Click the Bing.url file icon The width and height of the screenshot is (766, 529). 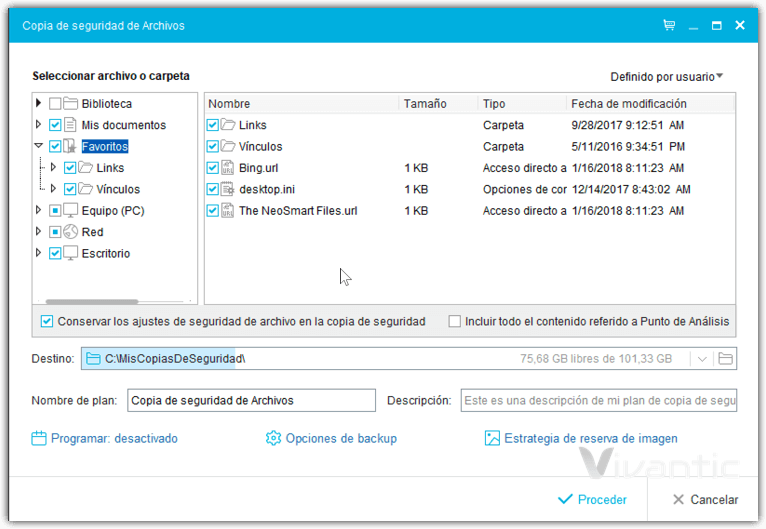[x=228, y=168]
